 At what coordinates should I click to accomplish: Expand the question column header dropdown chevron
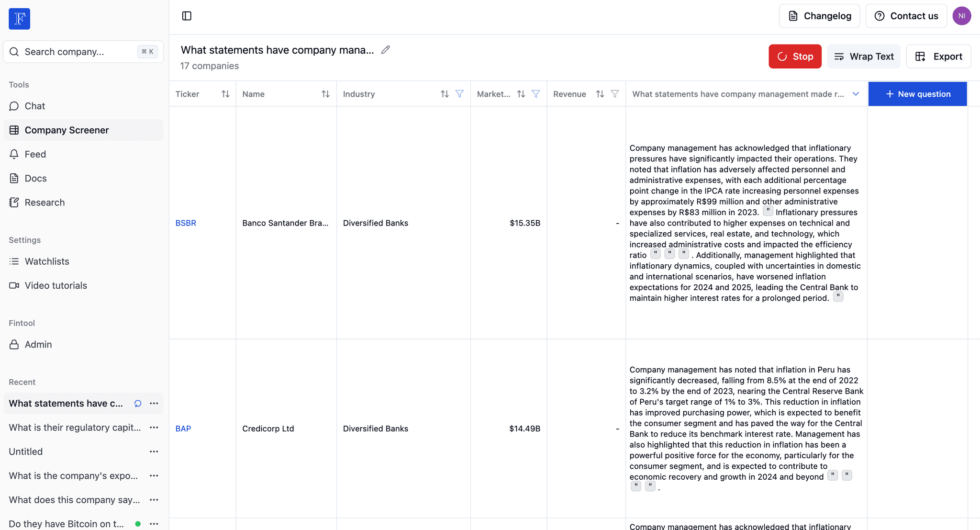point(856,94)
